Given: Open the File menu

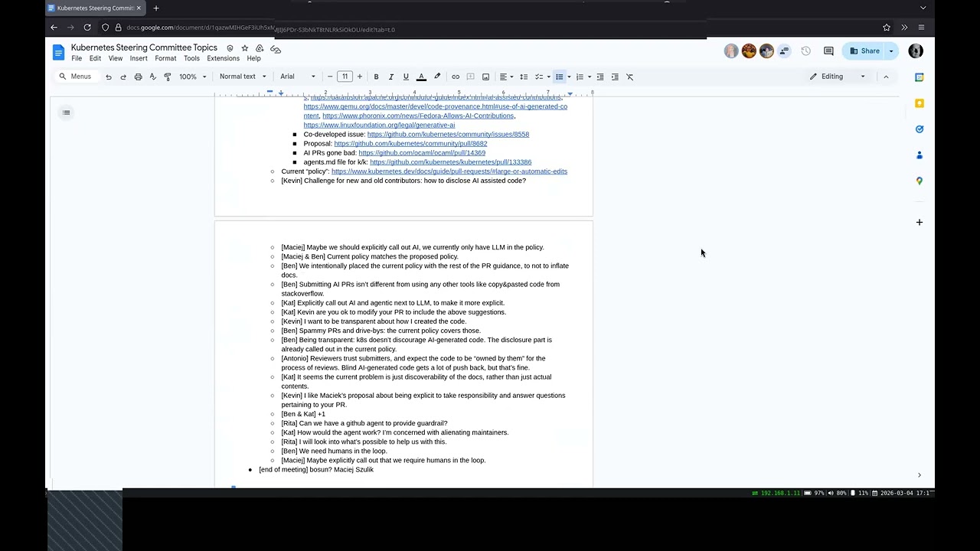Looking at the screenshot, I should (77, 58).
